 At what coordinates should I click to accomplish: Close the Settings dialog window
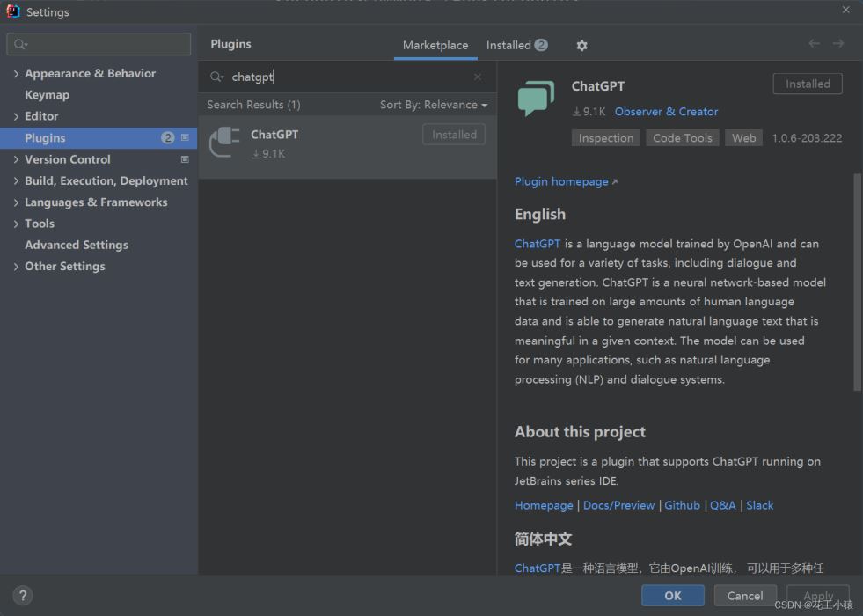846,10
